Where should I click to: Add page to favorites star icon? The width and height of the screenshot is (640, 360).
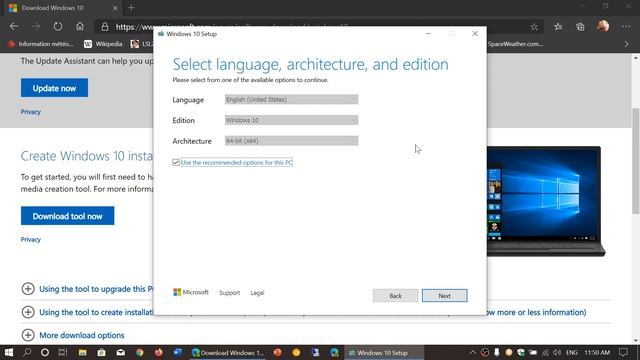pyautogui.click(x=534, y=27)
